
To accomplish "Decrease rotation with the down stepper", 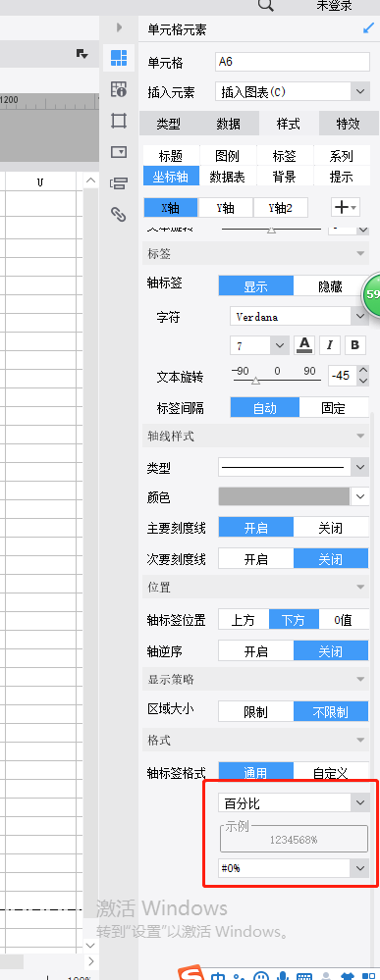I will [363, 382].
